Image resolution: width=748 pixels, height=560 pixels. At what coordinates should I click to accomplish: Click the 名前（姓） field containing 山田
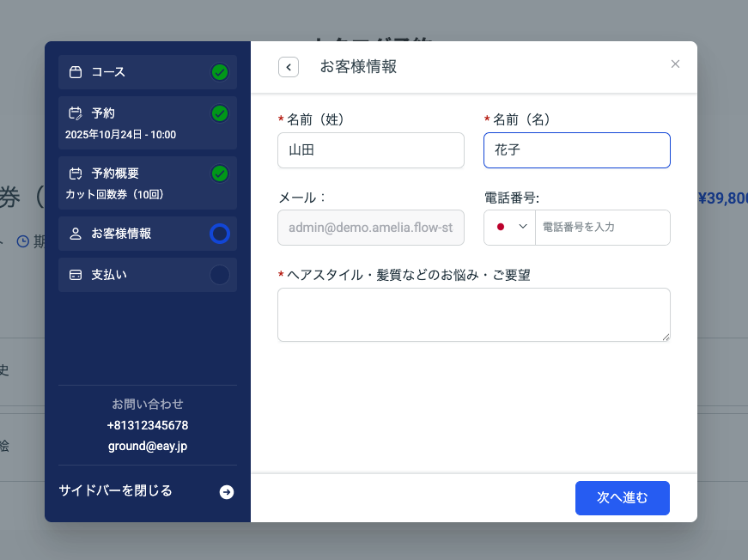point(370,150)
